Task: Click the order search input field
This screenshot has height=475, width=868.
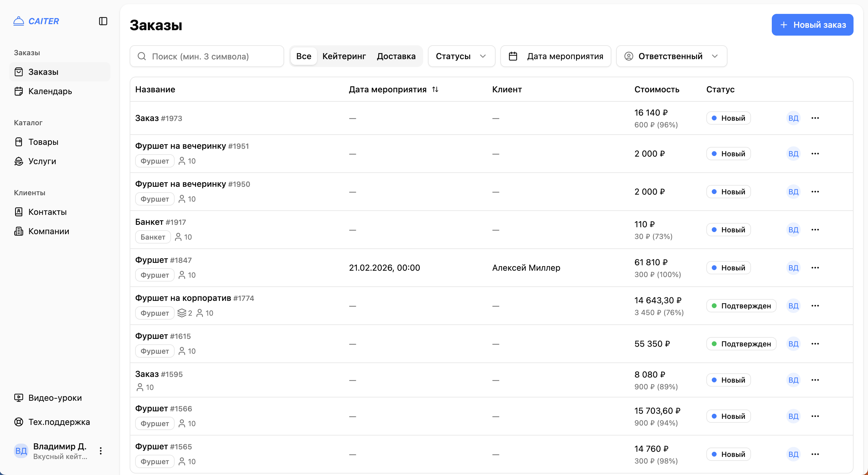Action: (212, 56)
